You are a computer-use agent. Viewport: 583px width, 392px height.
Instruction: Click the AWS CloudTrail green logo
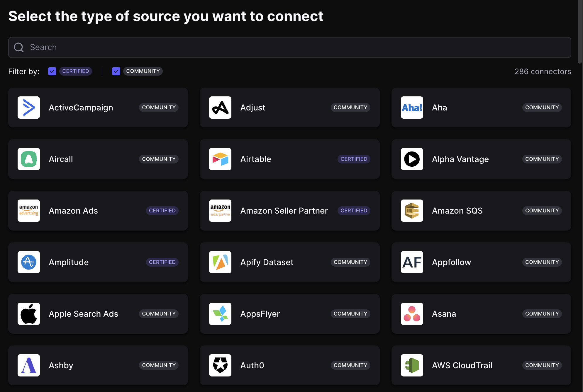click(x=412, y=365)
